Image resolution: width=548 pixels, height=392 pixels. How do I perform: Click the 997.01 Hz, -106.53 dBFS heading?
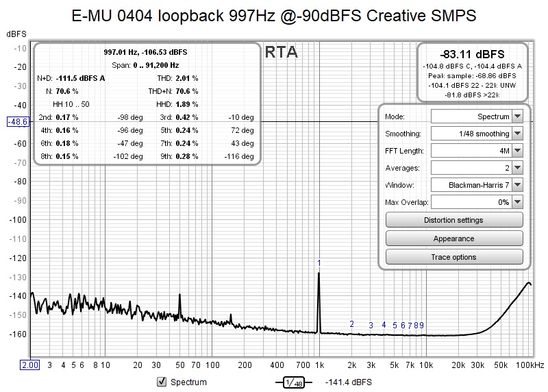tap(145, 52)
